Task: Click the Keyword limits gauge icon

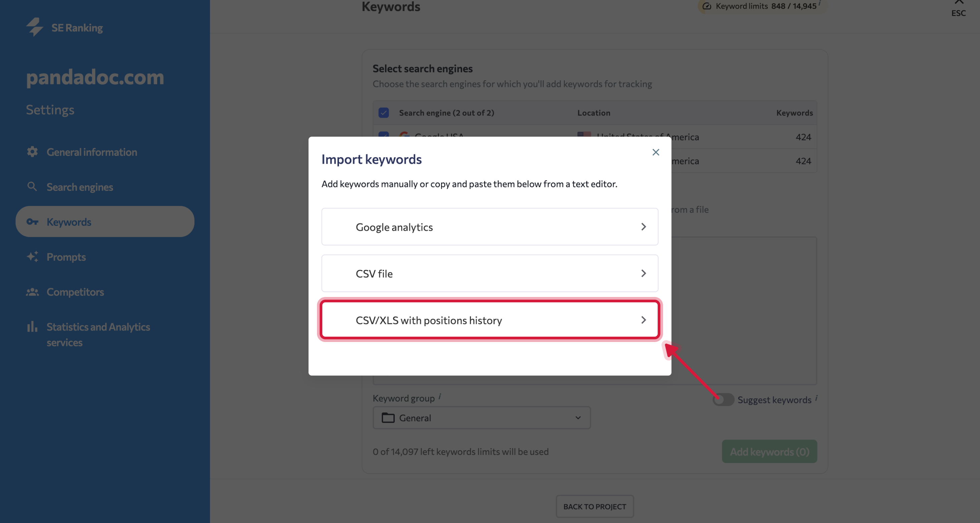Action: point(706,6)
